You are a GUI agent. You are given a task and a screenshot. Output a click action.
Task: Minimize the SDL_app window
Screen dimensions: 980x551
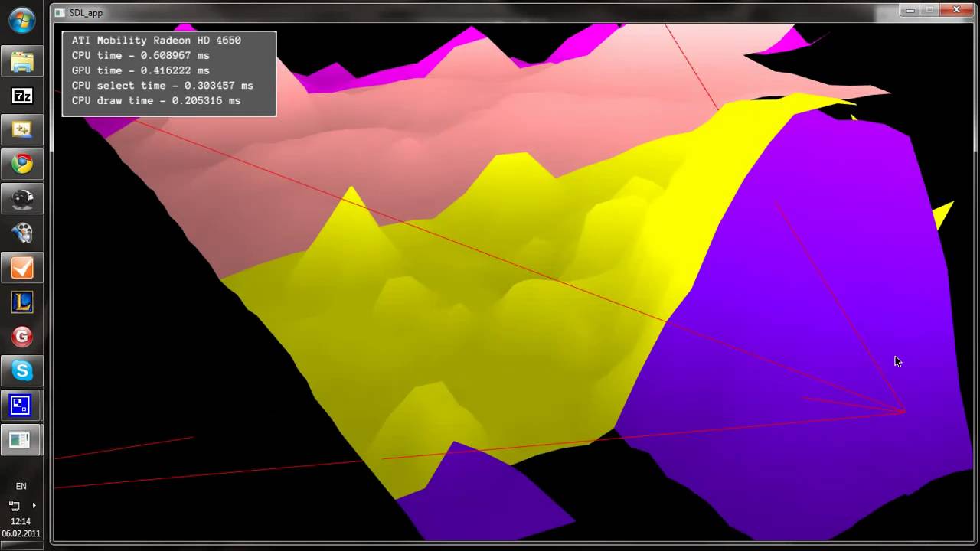[x=910, y=10]
